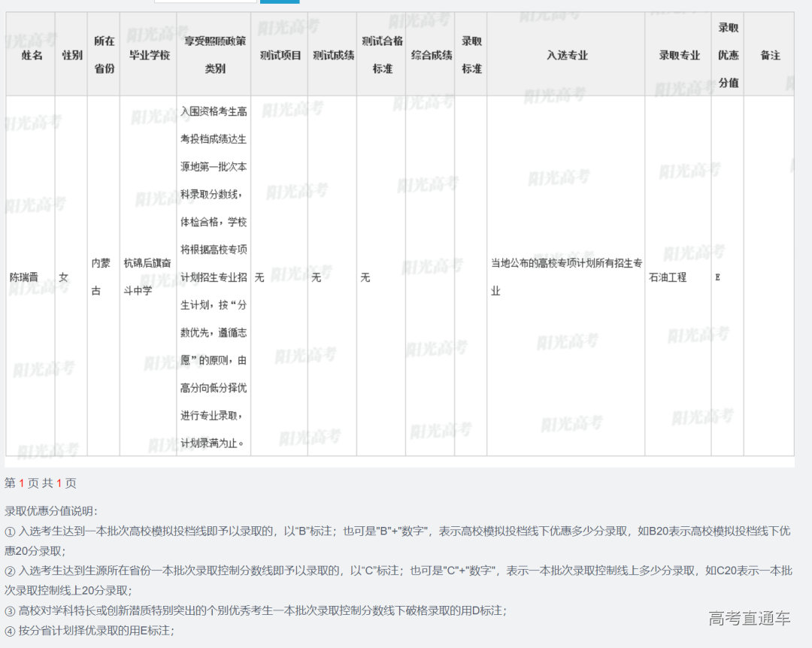This screenshot has height=648, width=812.
Task: Click the 测试成绩 column header
Action: [332, 55]
